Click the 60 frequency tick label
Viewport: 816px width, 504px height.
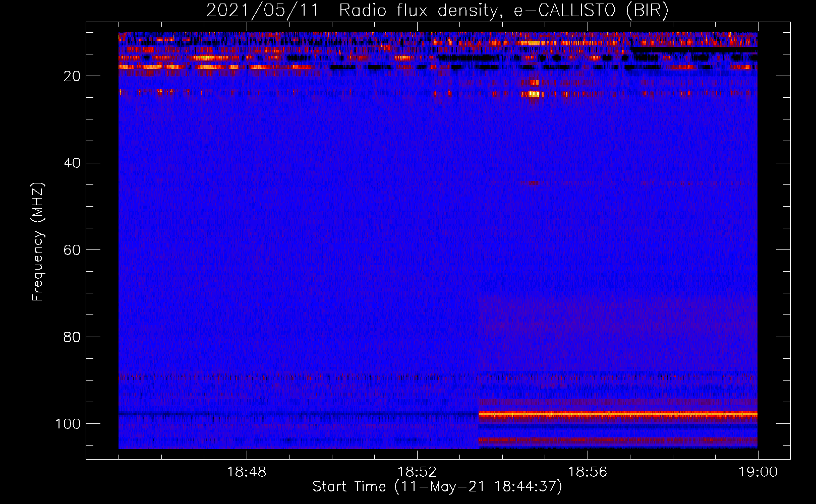point(72,250)
